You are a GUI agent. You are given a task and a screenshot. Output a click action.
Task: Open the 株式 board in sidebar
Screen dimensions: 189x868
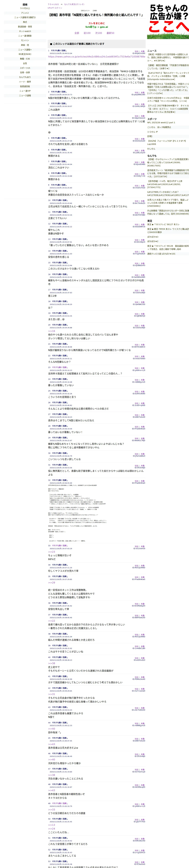coord(25,22)
